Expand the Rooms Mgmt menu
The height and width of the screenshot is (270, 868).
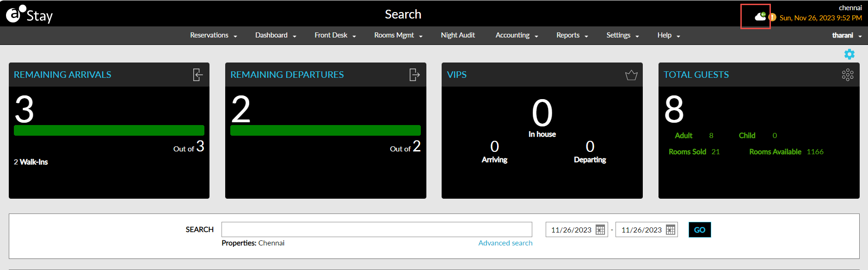click(x=398, y=35)
